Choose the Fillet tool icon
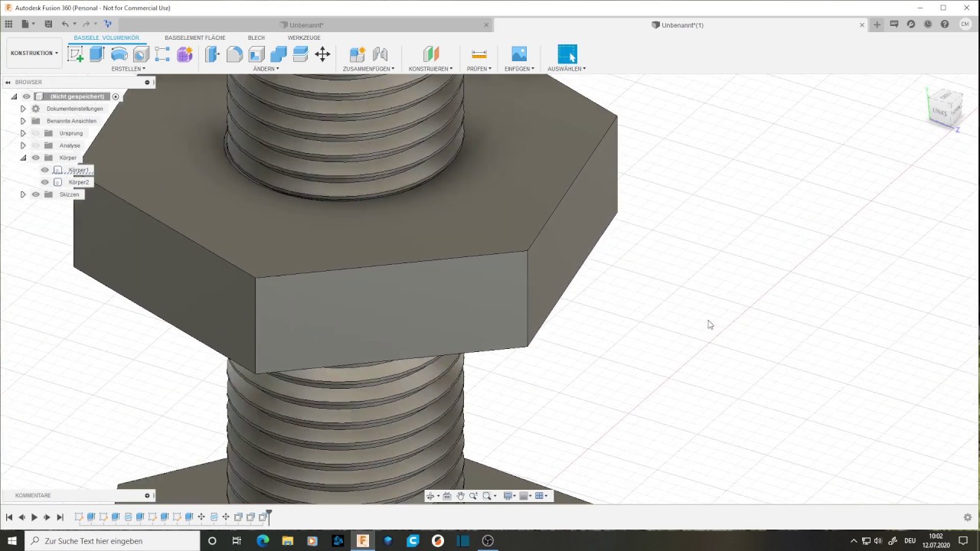The image size is (980, 551). [x=235, y=54]
